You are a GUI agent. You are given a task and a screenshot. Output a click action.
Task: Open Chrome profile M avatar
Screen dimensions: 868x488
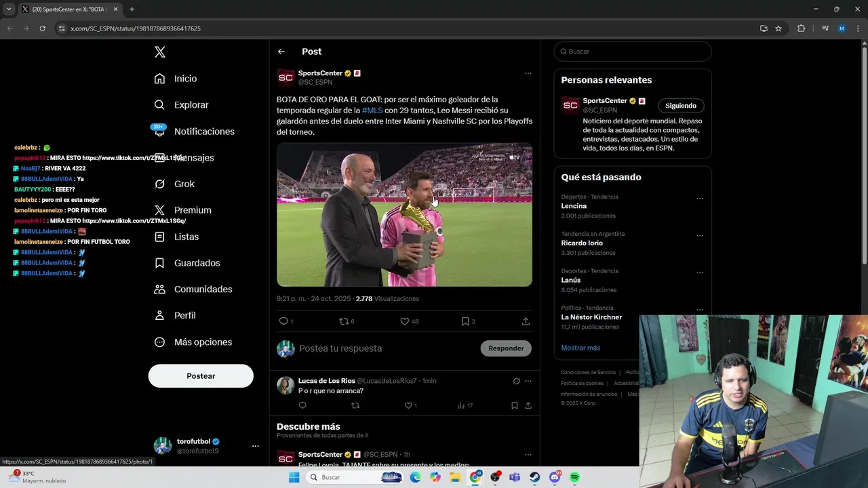coord(842,28)
